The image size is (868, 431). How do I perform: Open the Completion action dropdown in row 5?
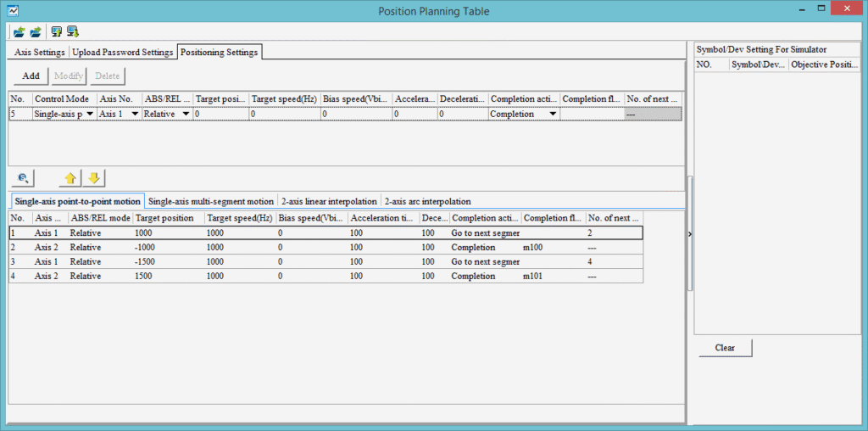pyautogui.click(x=553, y=115)
